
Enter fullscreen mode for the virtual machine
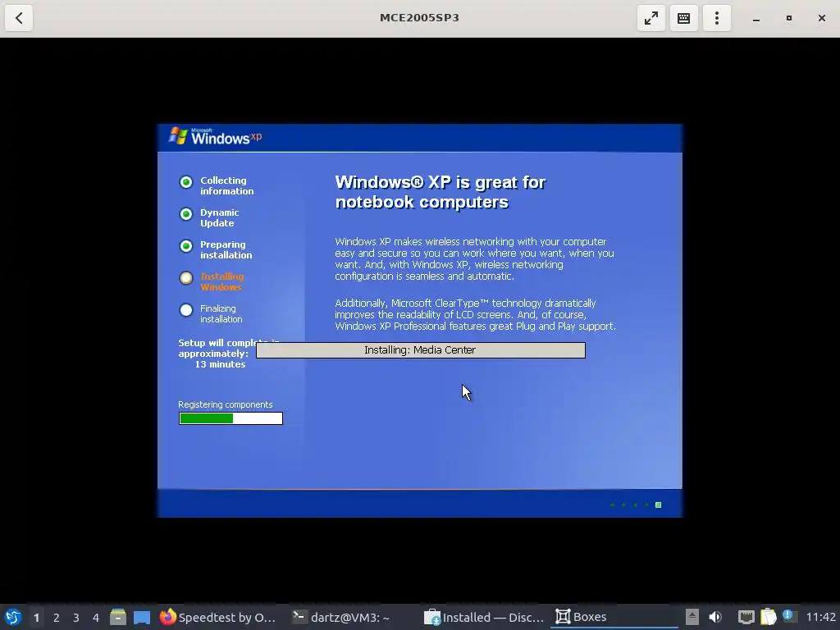click(x=651, y=18)
